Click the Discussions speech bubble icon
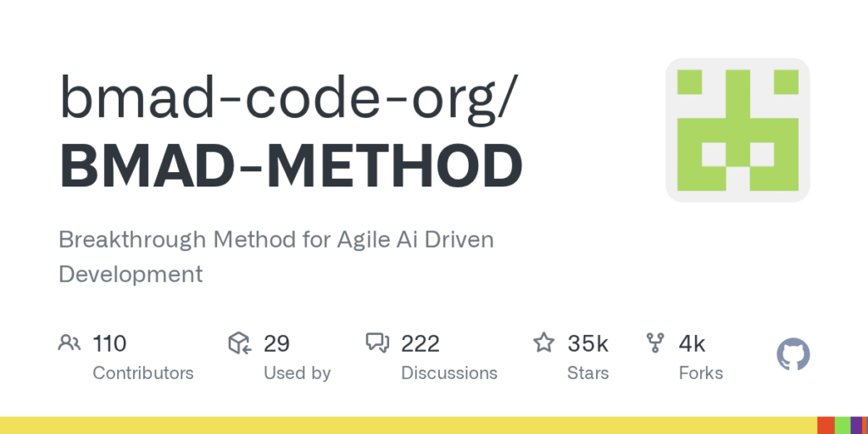This screenshot has width=868, height=434. point(377,343)
